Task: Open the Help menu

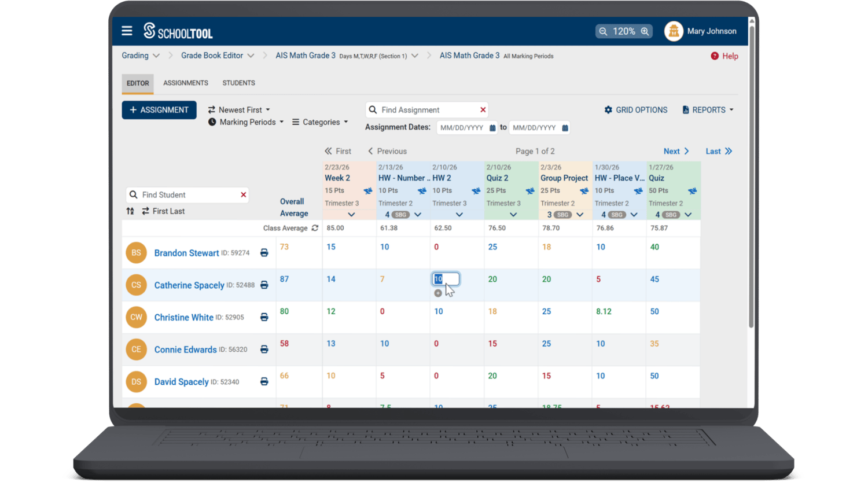Action: coord(724,56)
